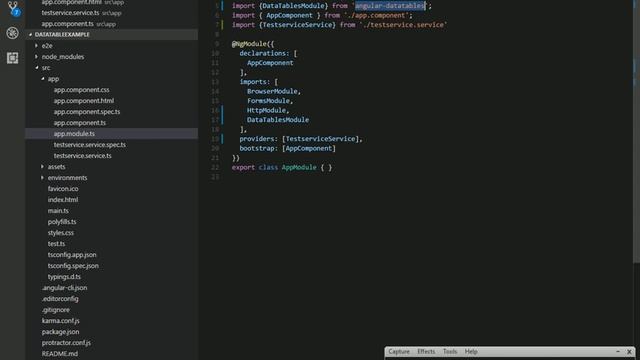The height and width of the screenshot is (360, 640).
Task: Click FormsModule in the imports array
Action: click(x=268, y=101)
